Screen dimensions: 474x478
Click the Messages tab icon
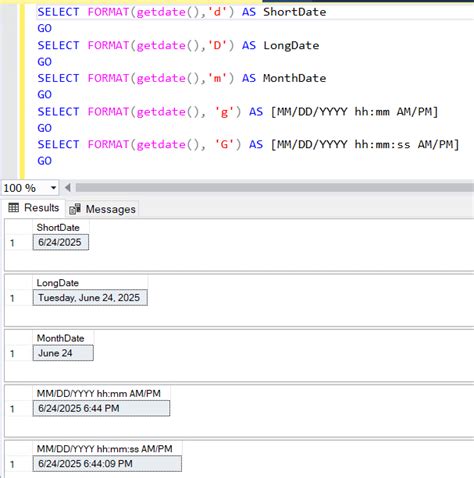point(75,209)
